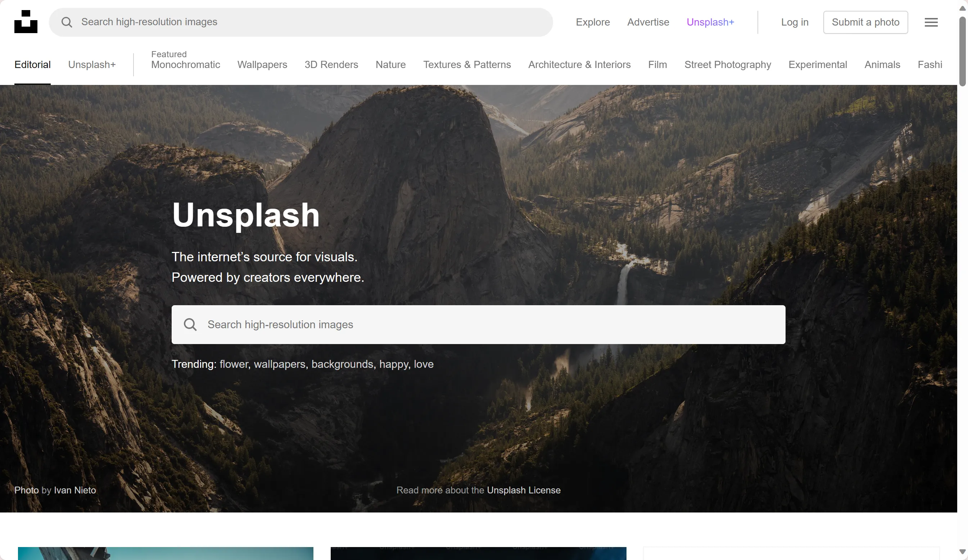The image size is (968, 560).
Task: Click the Unsplash logo icon
Action: tap(26, 22)
